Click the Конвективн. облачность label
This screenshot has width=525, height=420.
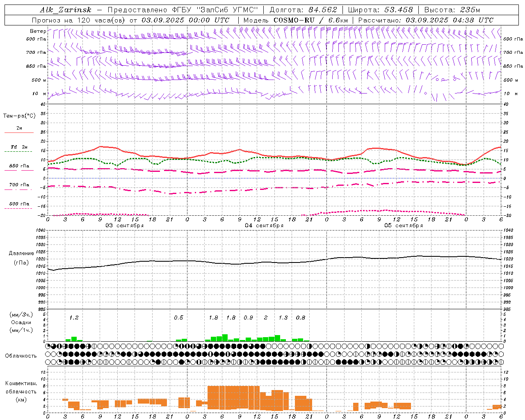click(x=21, y=388)
